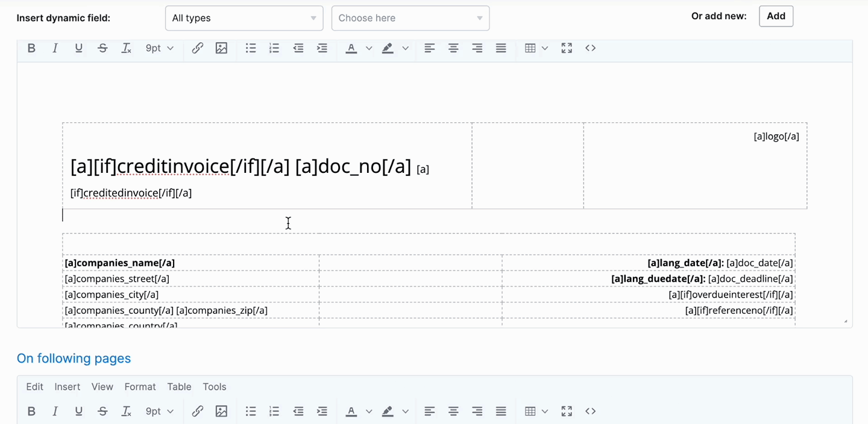Apply bullet list in the top editor

coord(251,48)
